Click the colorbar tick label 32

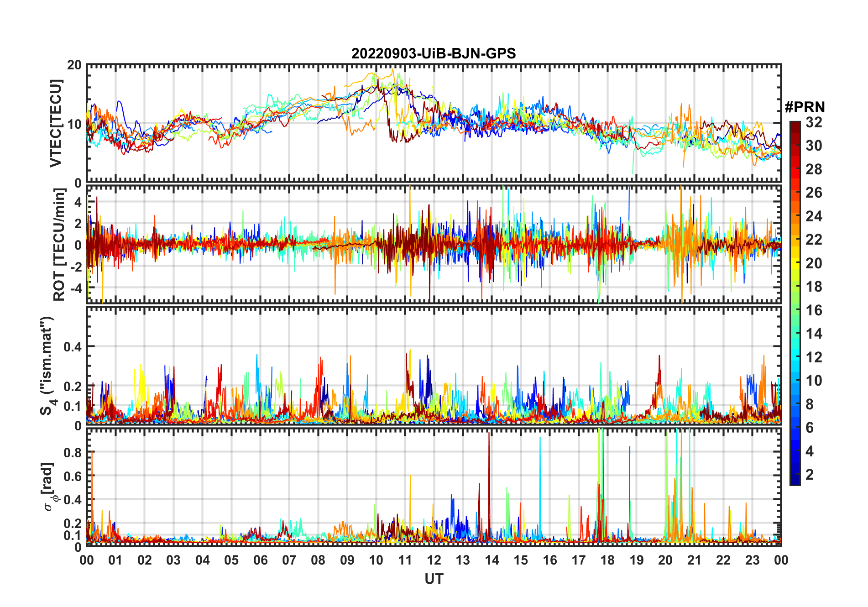pos(814,122)
